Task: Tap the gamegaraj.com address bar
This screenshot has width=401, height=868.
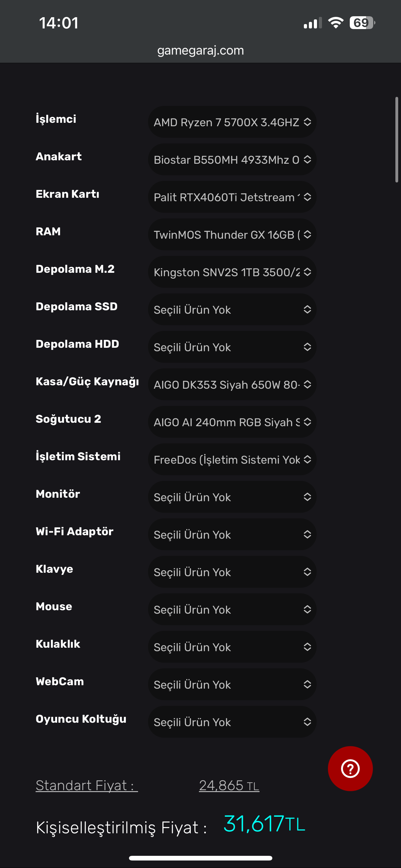Action: pos(201,51)
